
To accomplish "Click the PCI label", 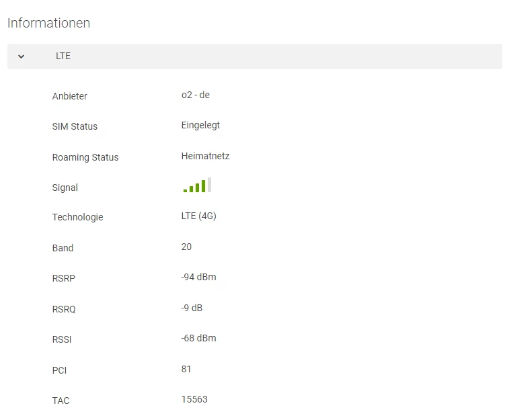I will click(59, 370).
